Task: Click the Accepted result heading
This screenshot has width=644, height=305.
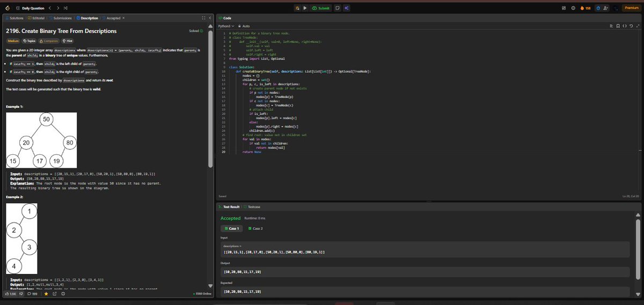Action: (231, 218)
